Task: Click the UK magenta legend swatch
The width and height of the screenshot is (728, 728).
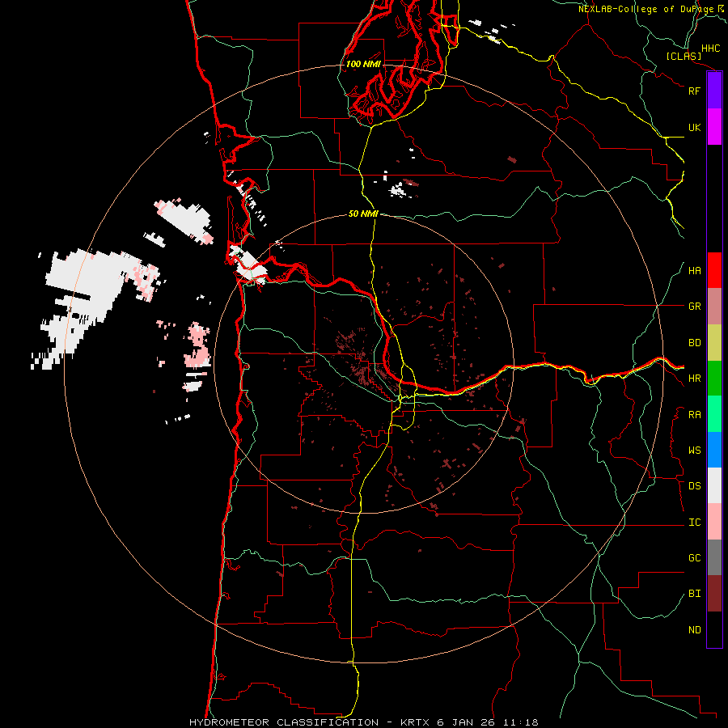Action: (x=714, y=127)
